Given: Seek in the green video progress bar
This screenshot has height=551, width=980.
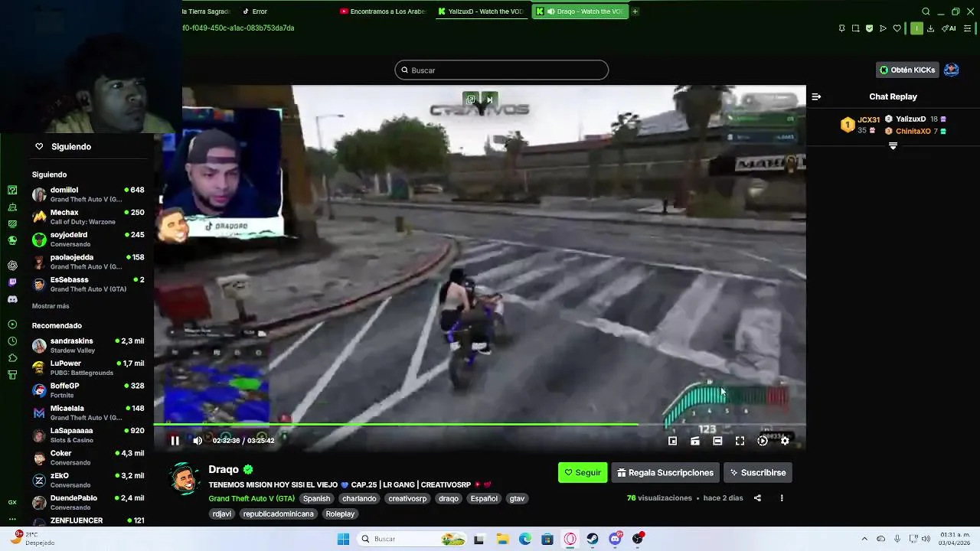Looking at the screenshot, I should pos(479,424).
